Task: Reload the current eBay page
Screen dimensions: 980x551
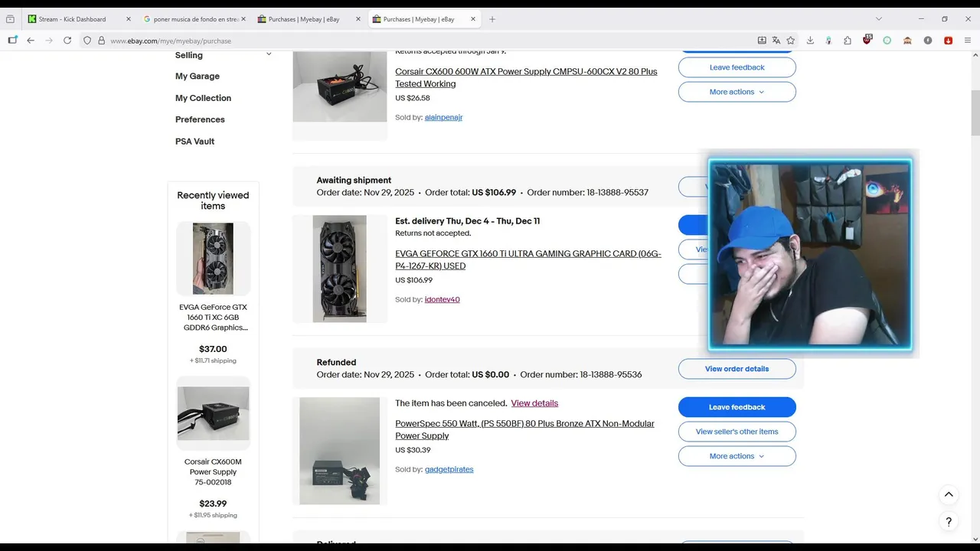Action: [67, 41]
